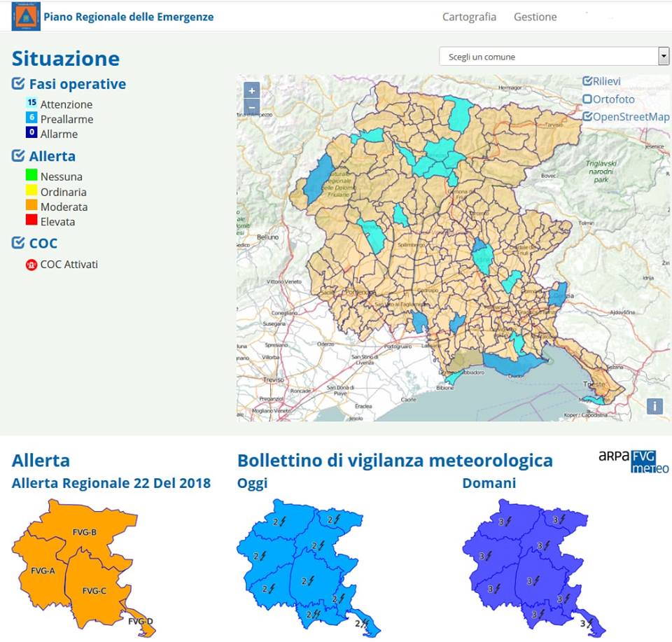The height and width of the screenshot is (642, 672).
Task: Click the Piano Regionale logo icon
Action: pos(26,16)
